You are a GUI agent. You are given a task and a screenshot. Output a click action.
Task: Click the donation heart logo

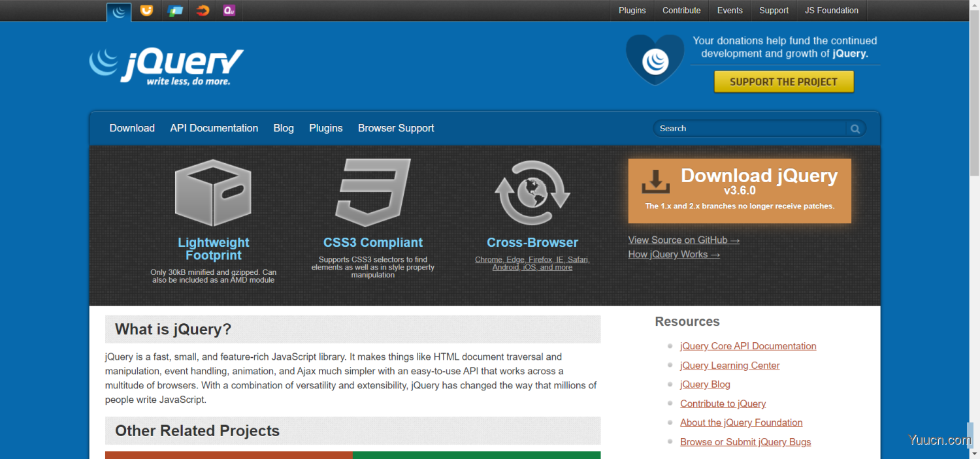pyautogui.click(x=654, y=59)
